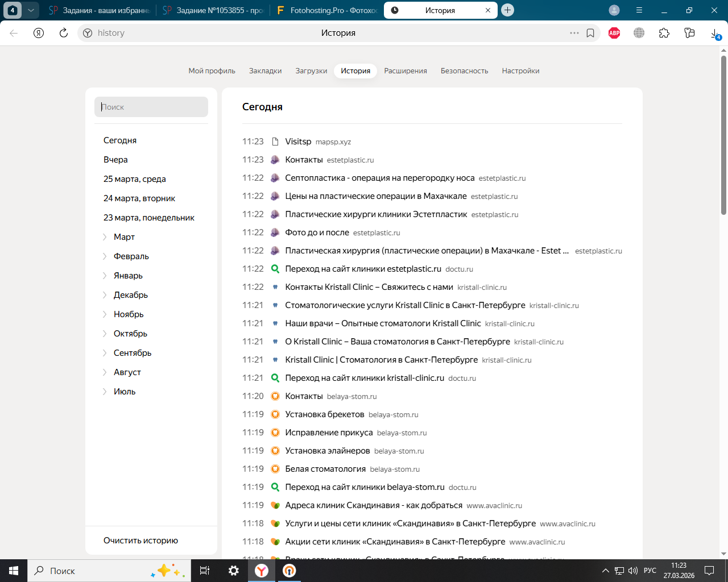The image size is (728, 582).
Task: Expand the Январь history section
Action: [x=105, y=276]
